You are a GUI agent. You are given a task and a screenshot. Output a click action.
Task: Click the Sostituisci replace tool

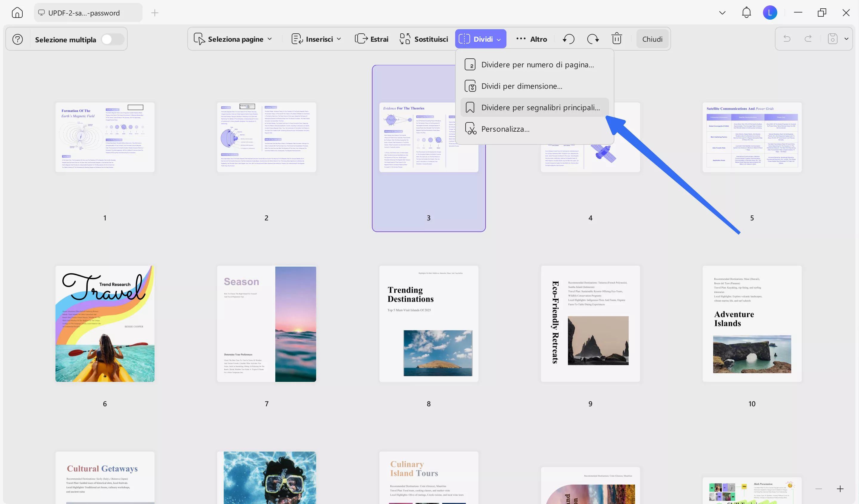(424, 39)
